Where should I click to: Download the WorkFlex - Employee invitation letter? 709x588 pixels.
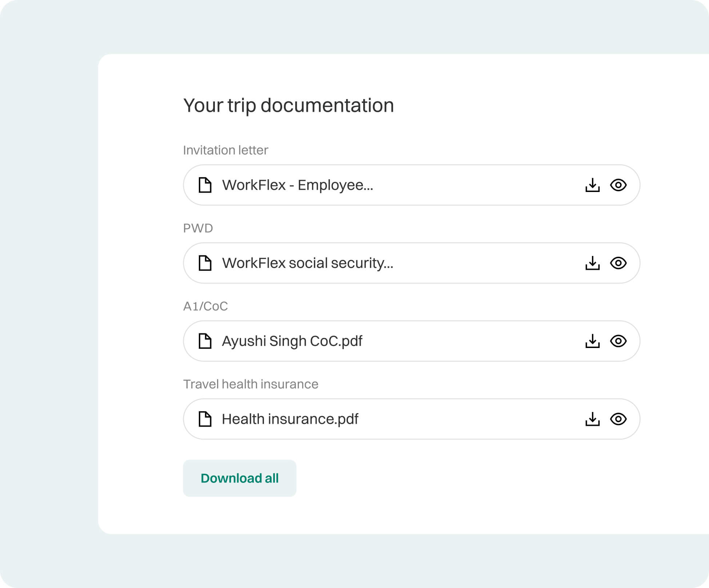(592, 185)
